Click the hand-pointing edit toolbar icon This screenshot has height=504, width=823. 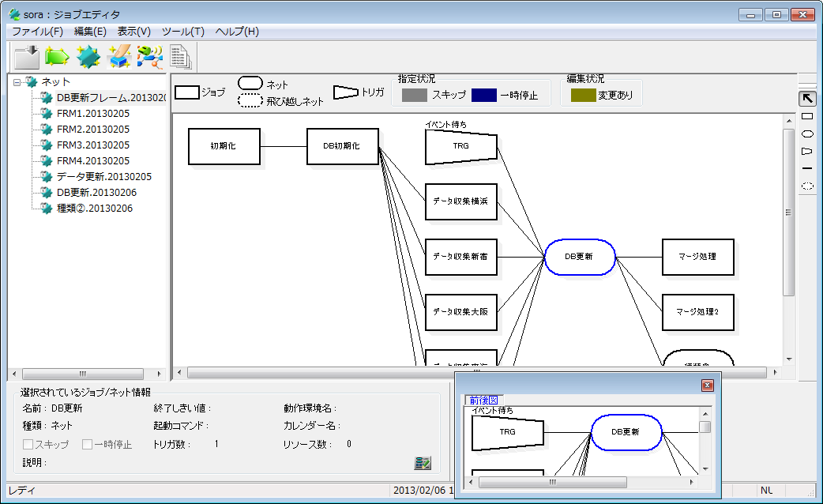coord(119,57)
